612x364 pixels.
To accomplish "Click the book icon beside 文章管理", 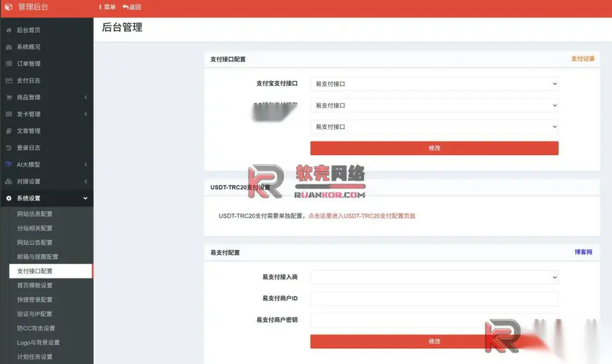I will click(9, 131).
